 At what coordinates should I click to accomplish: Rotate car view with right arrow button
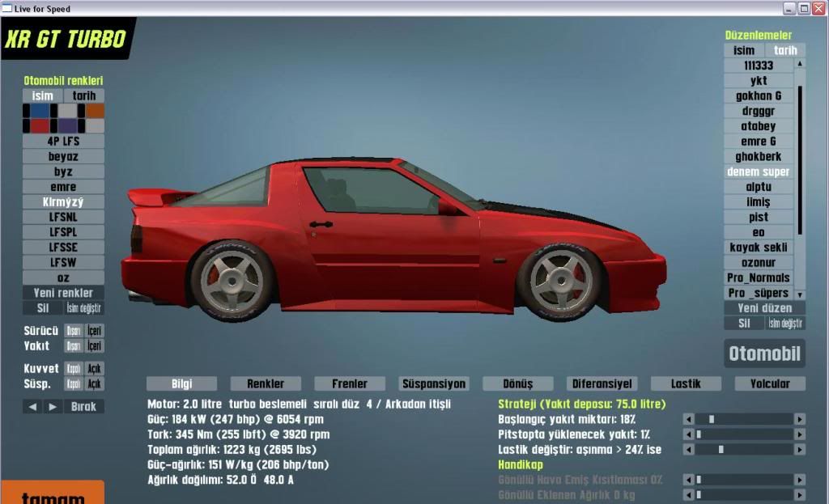(53, 407)
